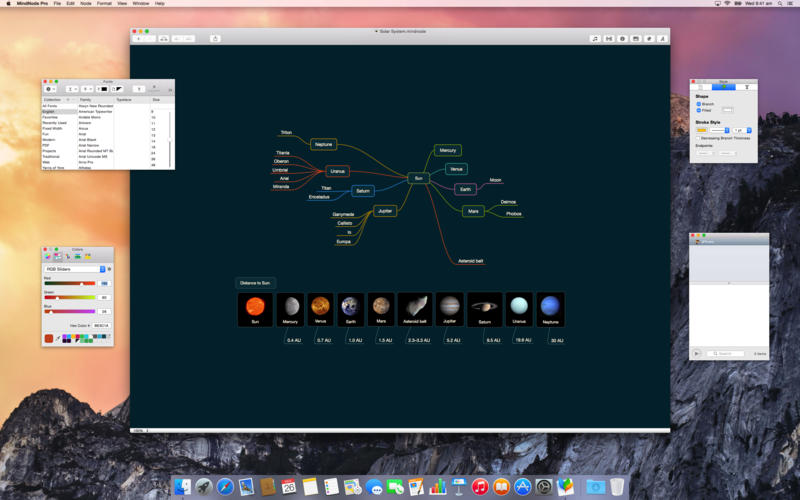800x500 pixels.
Task: Open the color wheel picker tab
Action: point(47,257)
